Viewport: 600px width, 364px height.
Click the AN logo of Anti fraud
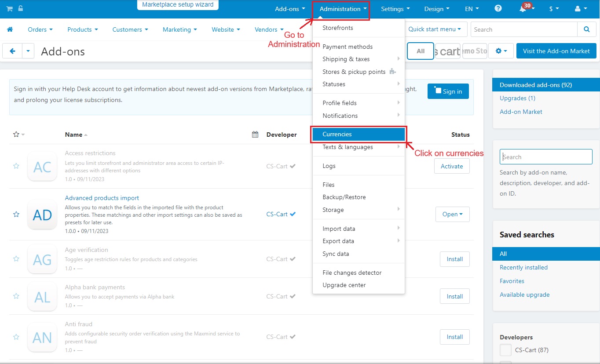42,337
